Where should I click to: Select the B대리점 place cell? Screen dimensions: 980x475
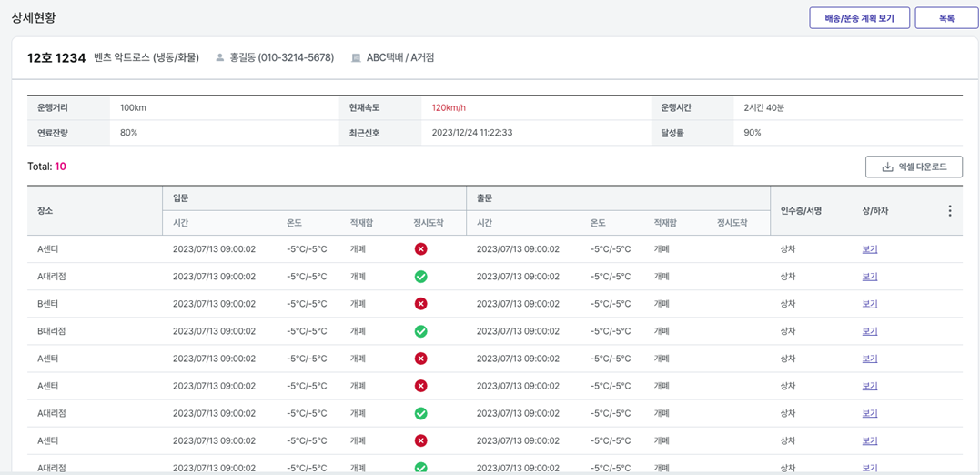coord(52,331)
